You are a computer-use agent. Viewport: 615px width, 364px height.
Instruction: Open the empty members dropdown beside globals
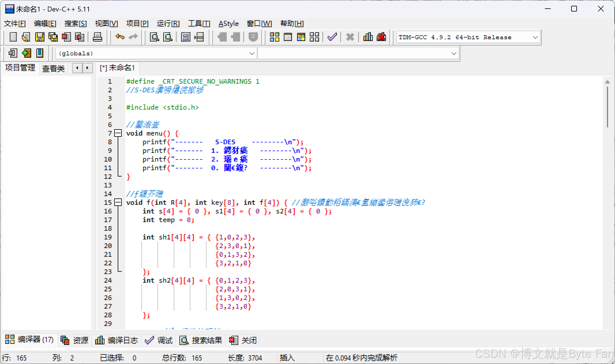454,53
